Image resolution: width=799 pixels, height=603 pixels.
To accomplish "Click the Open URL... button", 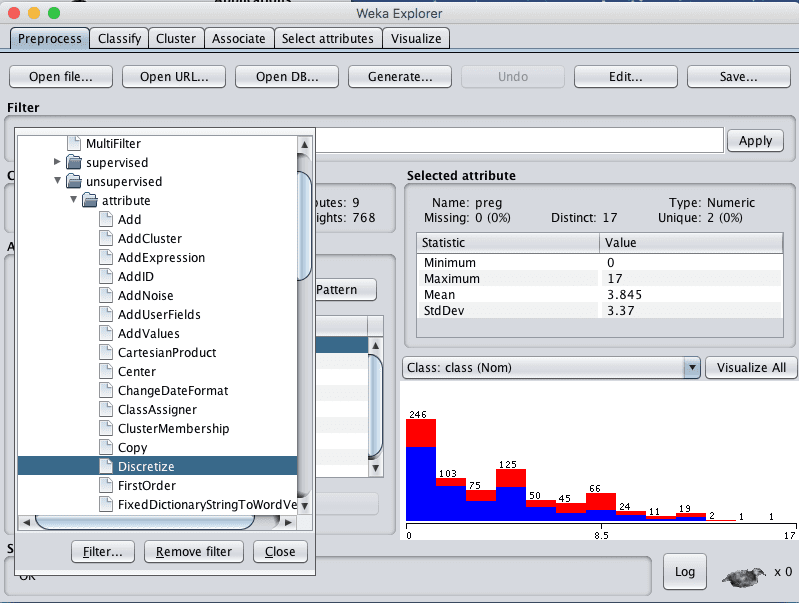I will click(x=174, y=76).
